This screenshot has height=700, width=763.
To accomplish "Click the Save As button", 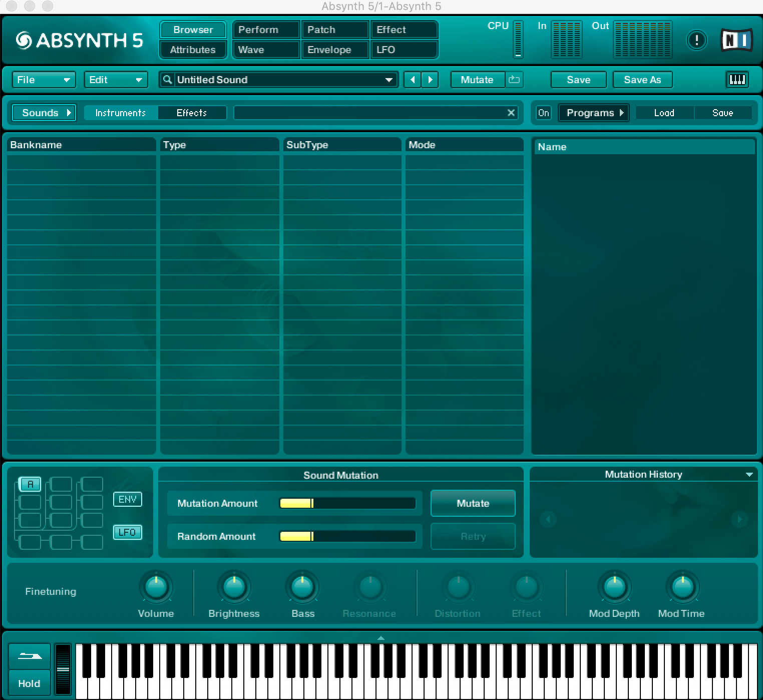I will (x=642, y=80).
